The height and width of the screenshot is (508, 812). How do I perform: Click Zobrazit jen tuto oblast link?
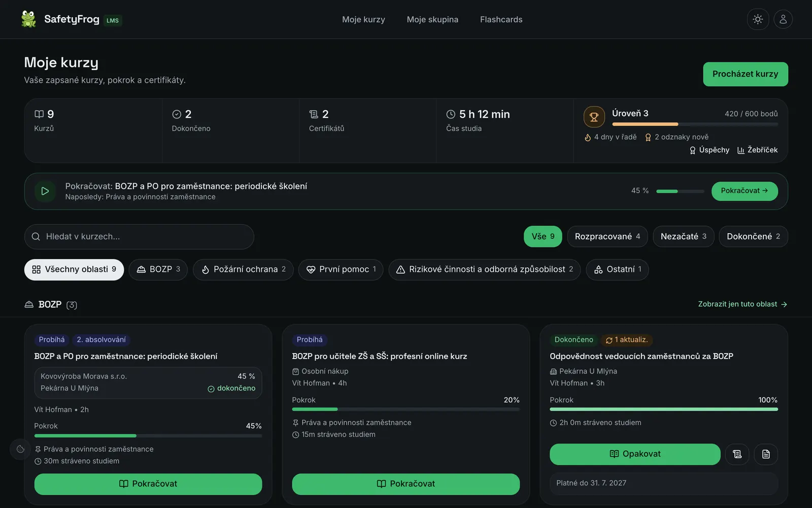click(742, 304)
